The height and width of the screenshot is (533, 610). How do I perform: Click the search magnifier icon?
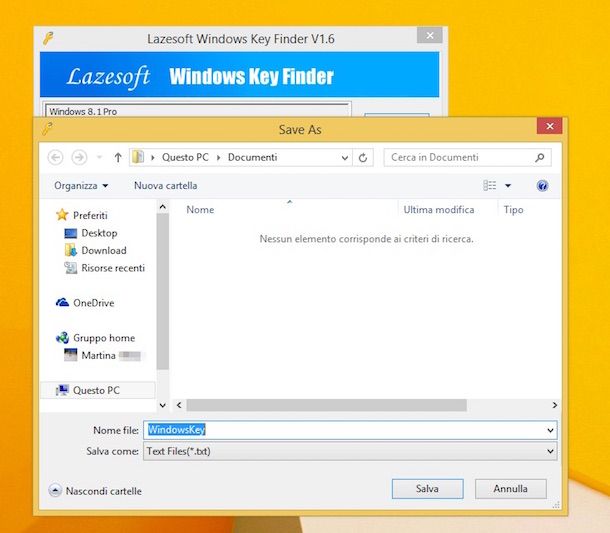pos(540,158)
